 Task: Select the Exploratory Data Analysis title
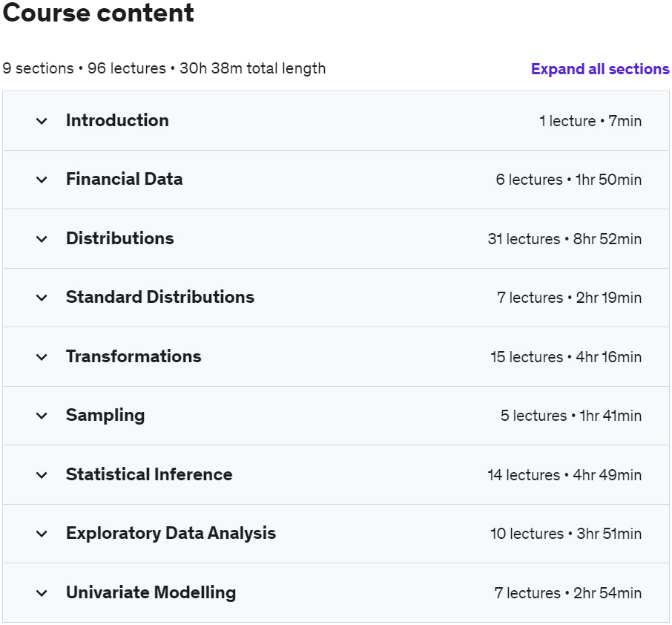point(171,533)
